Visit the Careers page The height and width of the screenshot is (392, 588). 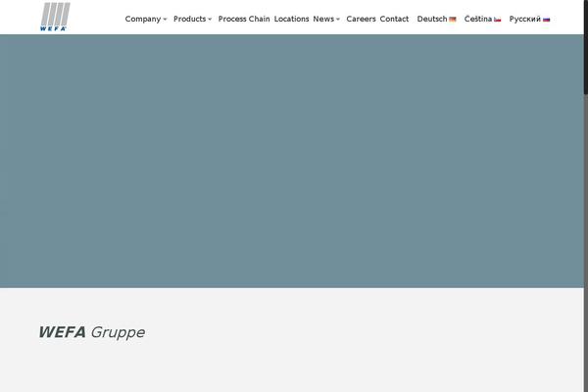(x=361, y=19)
